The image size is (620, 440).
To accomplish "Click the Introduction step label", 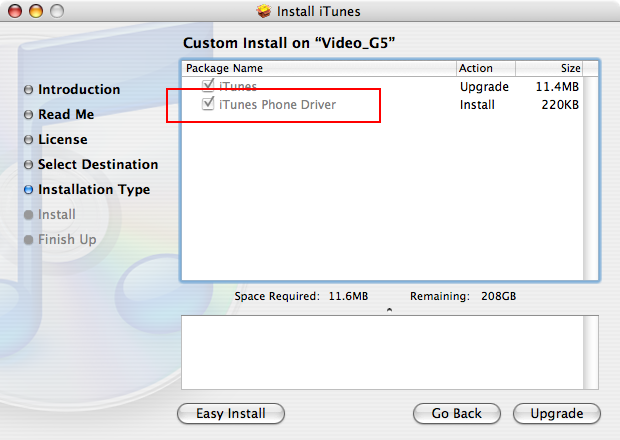I will click(x=79, y=89).
